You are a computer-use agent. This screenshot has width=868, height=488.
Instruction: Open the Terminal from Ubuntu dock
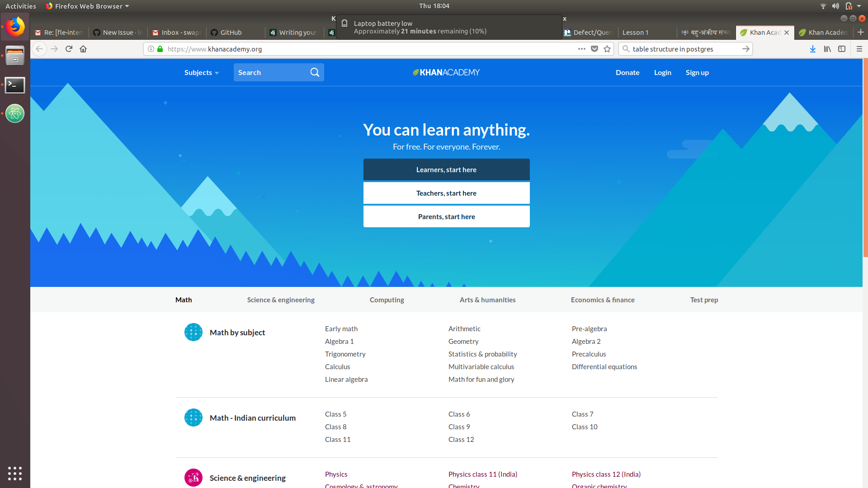coord(15,85)
